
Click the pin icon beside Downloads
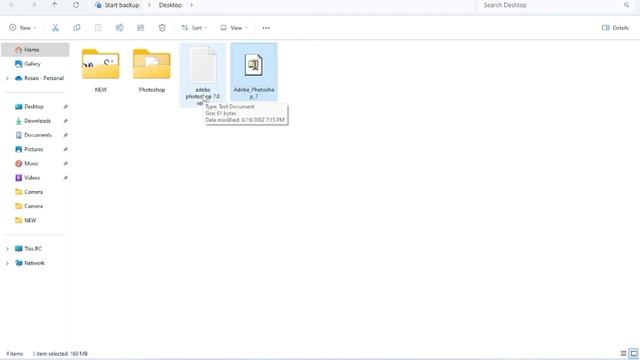[65, 121]
